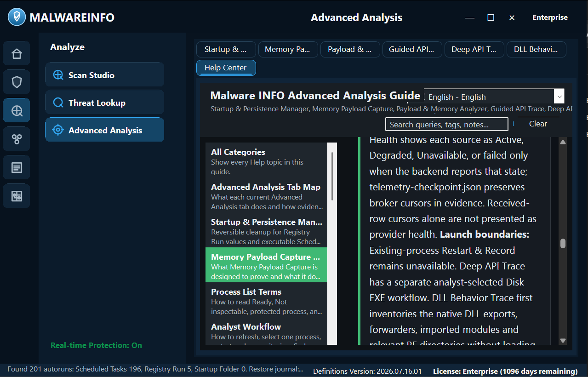588x377 pixels.
Task: Click the Launch boundaries: bold text
Action: coord(485,234)
